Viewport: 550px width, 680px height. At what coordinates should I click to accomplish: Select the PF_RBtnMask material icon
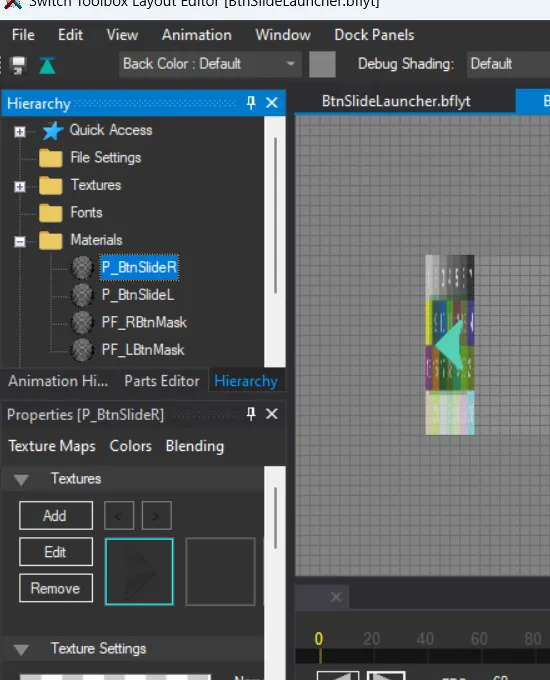[82, 323]
